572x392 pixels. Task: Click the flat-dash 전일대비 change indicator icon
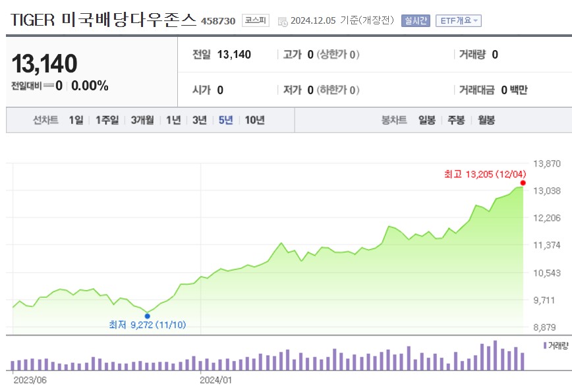(x=48, y=84)
